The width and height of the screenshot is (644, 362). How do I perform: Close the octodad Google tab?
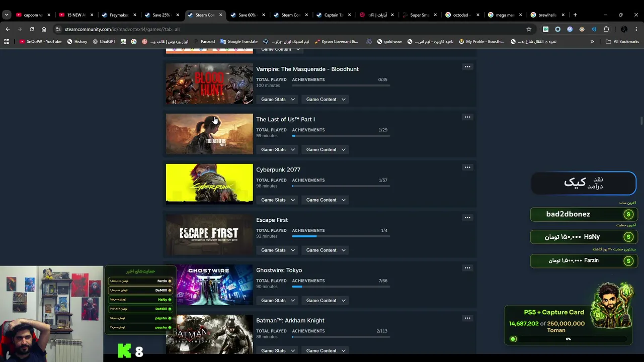click(x=478, y=15)
